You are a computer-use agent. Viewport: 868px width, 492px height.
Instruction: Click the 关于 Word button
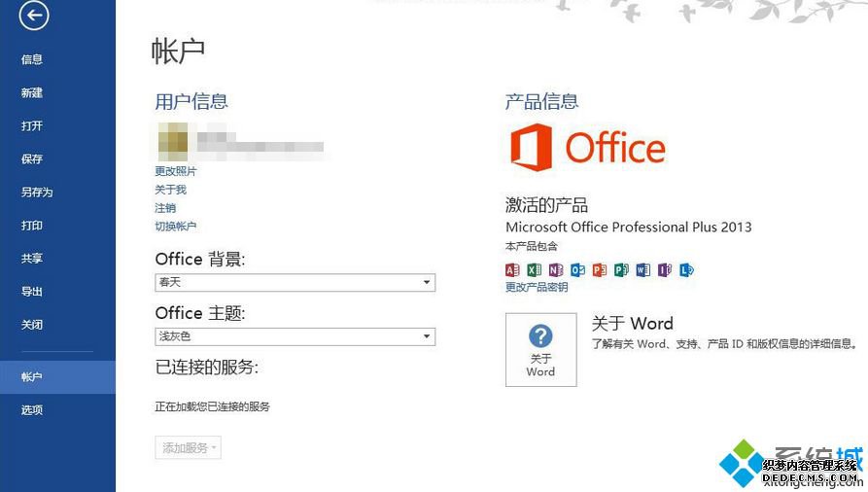click(540, 350)
